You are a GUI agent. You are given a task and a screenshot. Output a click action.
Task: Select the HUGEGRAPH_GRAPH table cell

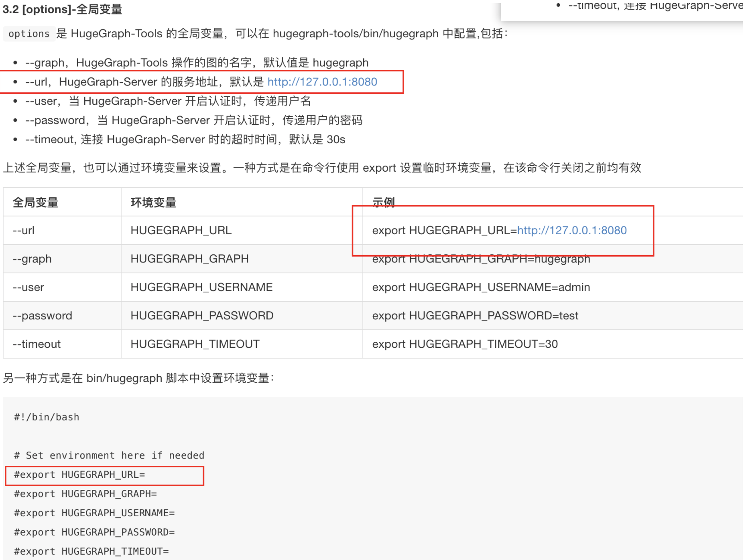click(189, 259)
